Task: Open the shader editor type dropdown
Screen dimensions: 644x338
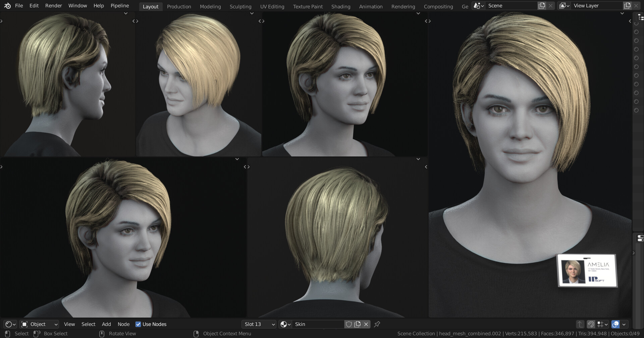Action: pyautogui.click(x=10, y=324)
